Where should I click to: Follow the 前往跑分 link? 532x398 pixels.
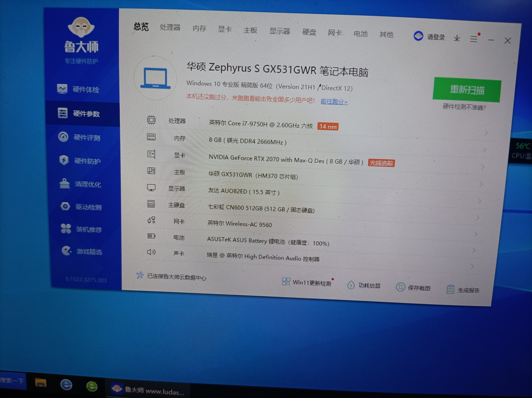[334, 101]
